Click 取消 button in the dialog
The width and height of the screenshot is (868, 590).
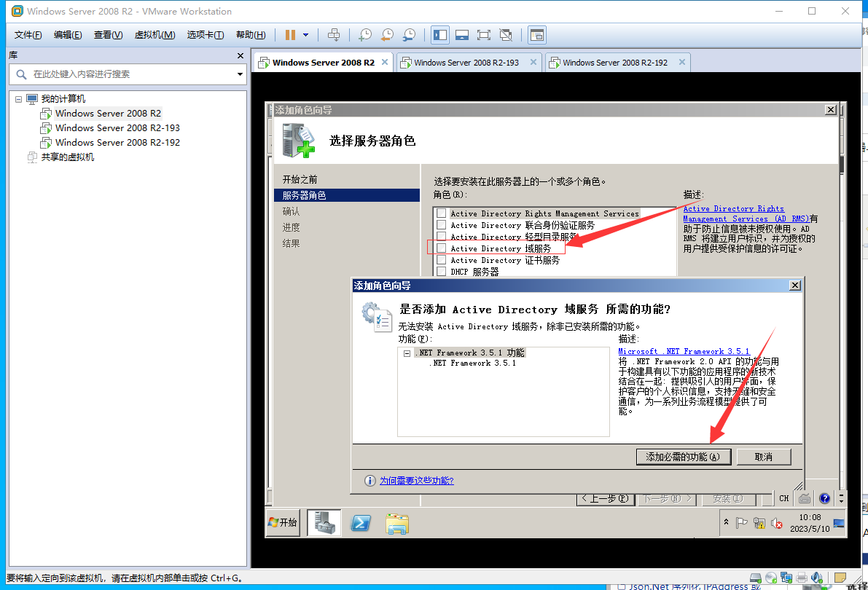[763, 457]
